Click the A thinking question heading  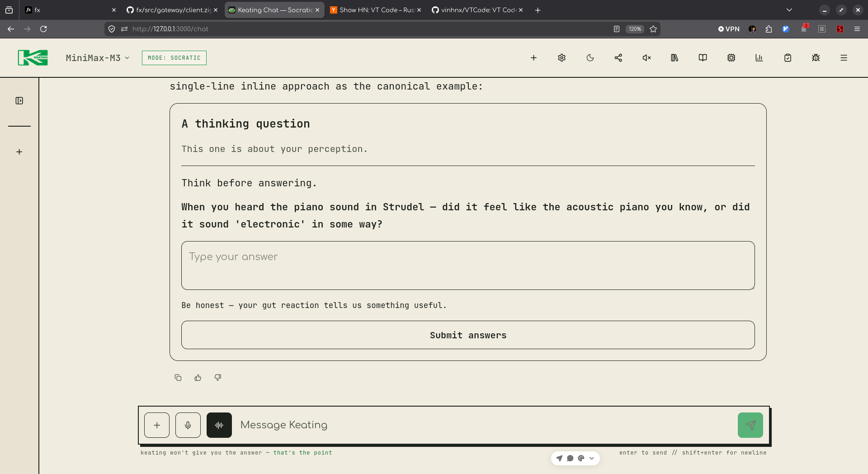(245, 124)
